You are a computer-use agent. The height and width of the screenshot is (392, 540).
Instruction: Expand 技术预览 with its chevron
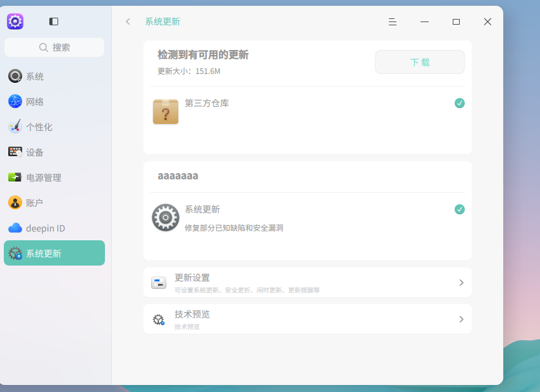point(462,319)
